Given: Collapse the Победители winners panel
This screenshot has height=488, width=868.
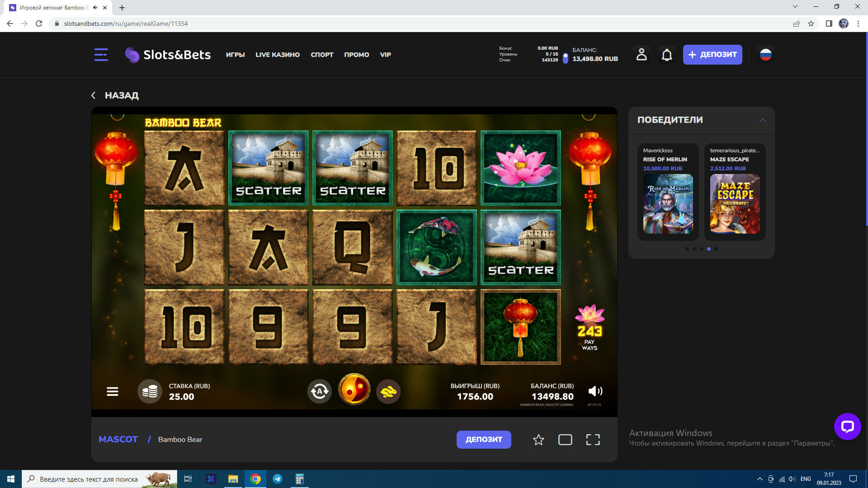Looking at the screenshot, I should (x=763, y=120).
